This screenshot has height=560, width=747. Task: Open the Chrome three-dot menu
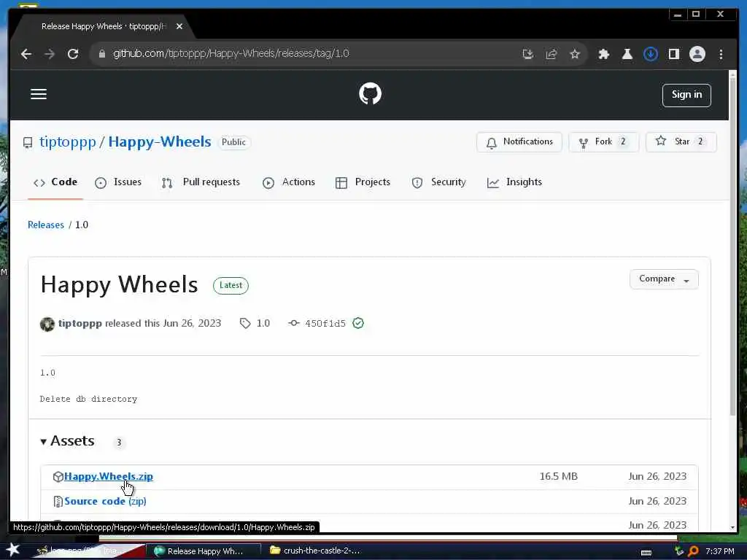721,54
